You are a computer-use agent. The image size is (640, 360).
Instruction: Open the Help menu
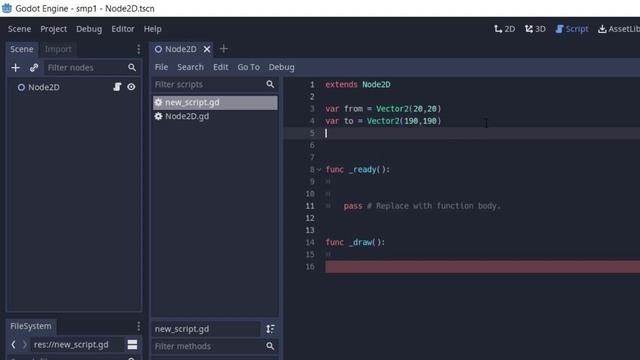point(153,29)
